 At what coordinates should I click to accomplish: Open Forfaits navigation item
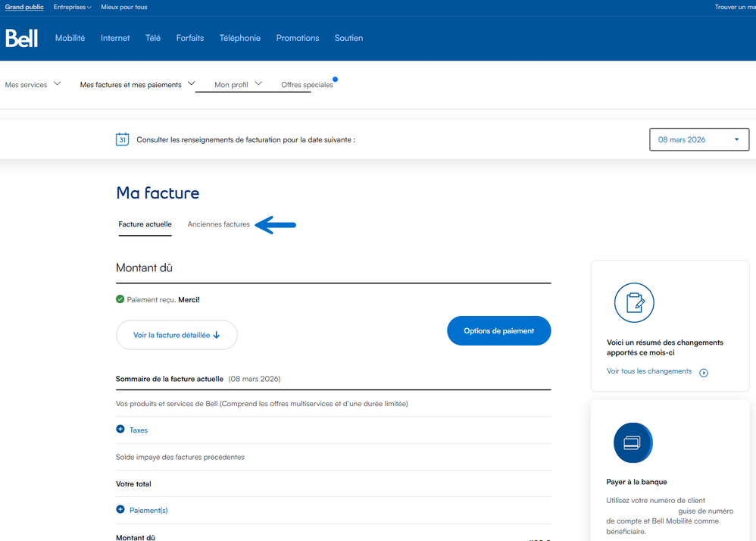point(190,38)
